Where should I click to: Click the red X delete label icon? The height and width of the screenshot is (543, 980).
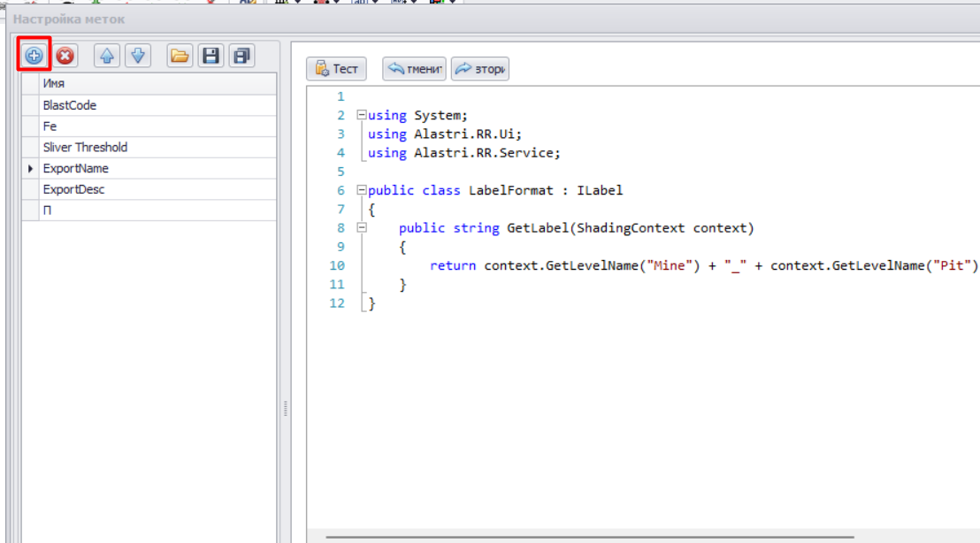(x=65, y=56)
